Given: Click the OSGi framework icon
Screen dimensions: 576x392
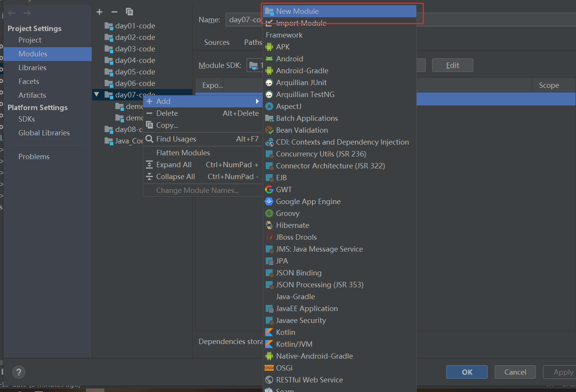Looking at the screenshot, I should click(x=269, y=368).
